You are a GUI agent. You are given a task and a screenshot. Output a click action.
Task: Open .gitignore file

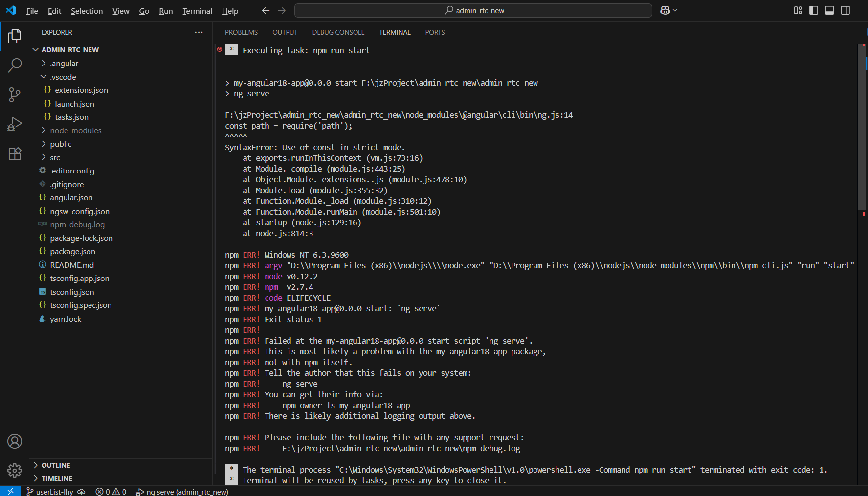pos(121,184)
